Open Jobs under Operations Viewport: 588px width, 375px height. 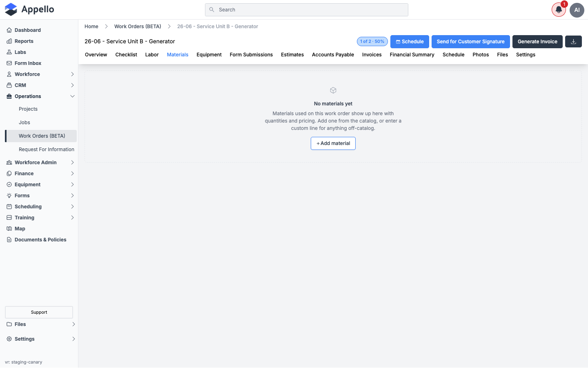point(24,123)
